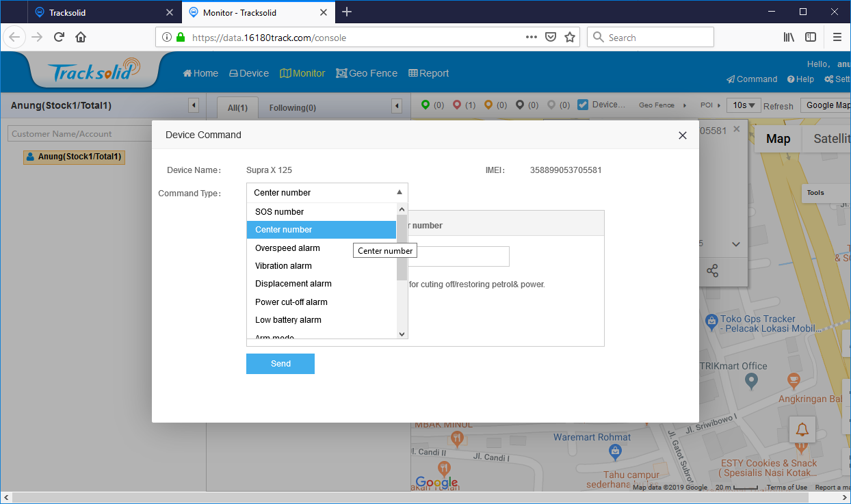Image resolution: width=851 pixels, height=504 pixels.
Task: Click the Refresh link in the toolbar
Action: coord(778,105)
